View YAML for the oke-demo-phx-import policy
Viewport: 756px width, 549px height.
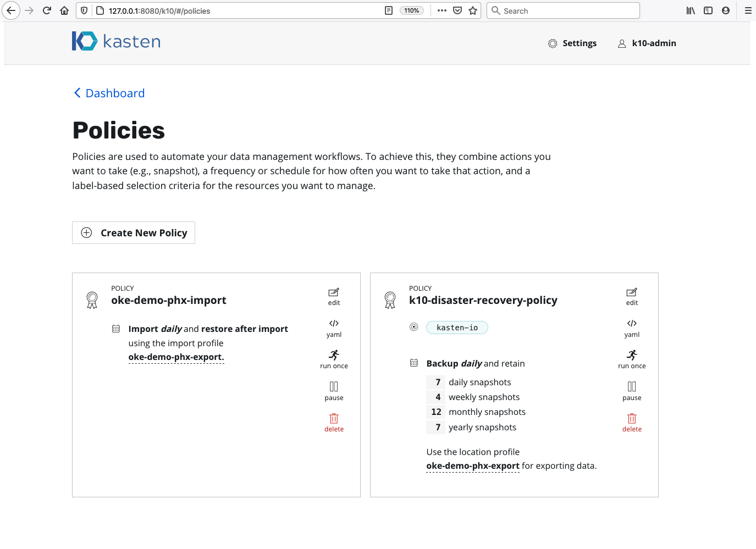[x=334, y=328]
